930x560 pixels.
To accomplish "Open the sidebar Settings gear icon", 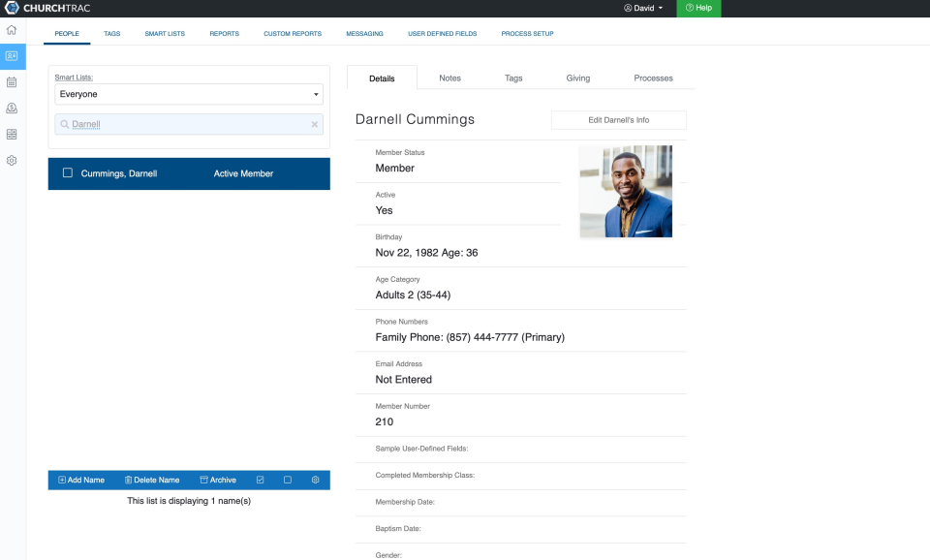I will click(x=11, y=160).
